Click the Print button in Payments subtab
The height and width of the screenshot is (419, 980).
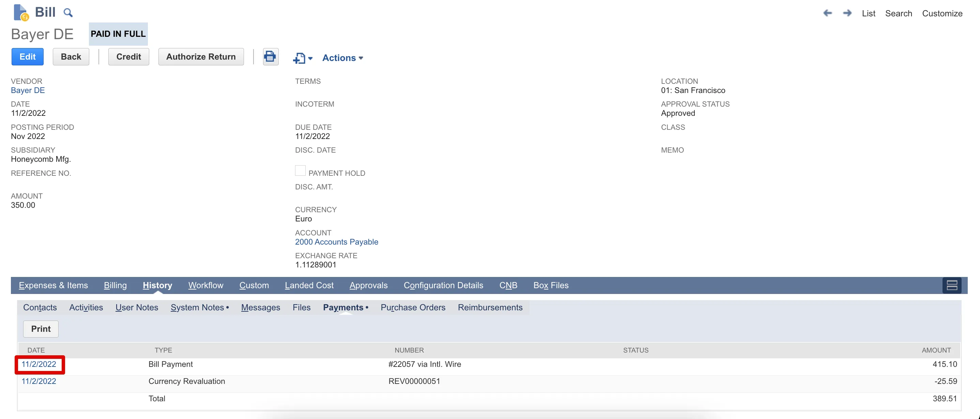[41, 329]
